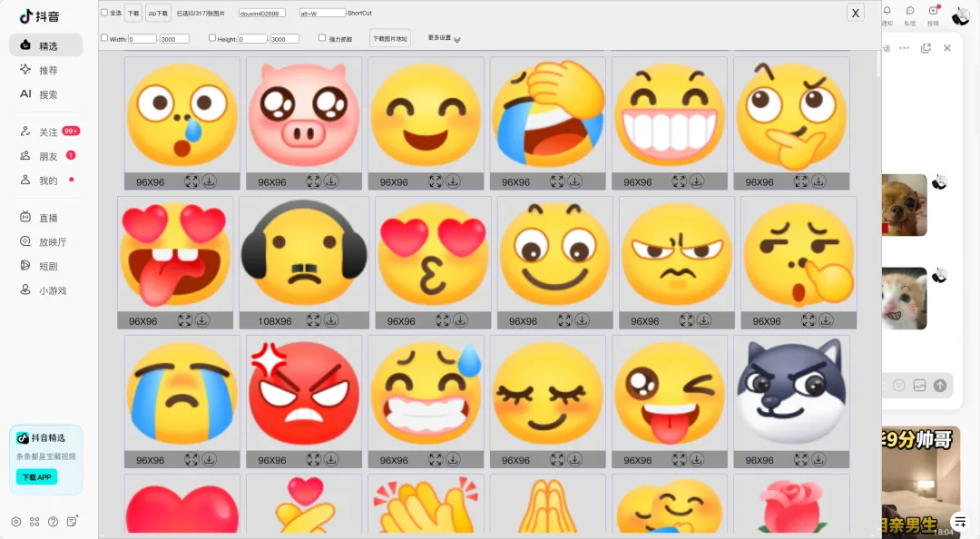Download the red angry face emoji
The width and height of the screenshot is (980, 539).
331,459
